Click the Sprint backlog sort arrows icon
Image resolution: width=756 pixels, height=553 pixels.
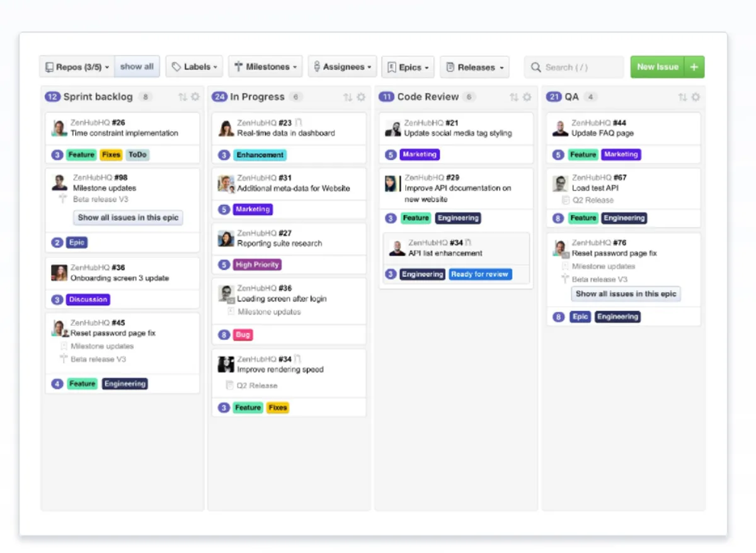click(x=183, y=97)
